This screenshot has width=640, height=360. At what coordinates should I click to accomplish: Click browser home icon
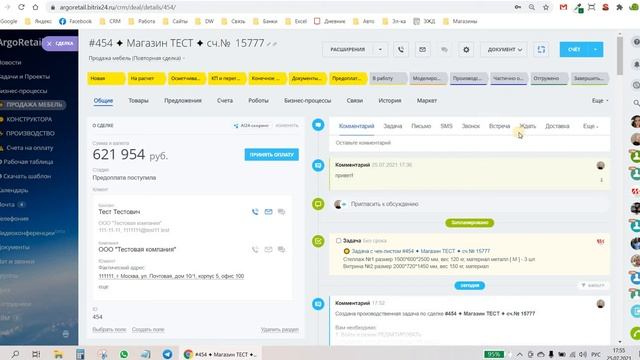[x=36, y=7]
